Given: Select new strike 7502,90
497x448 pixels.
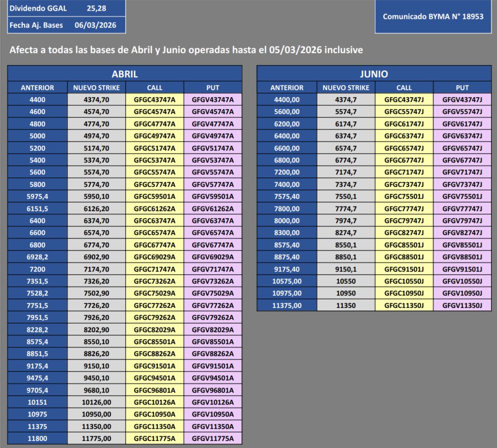Looking at the screenshot, I should [x=96, y=293].
